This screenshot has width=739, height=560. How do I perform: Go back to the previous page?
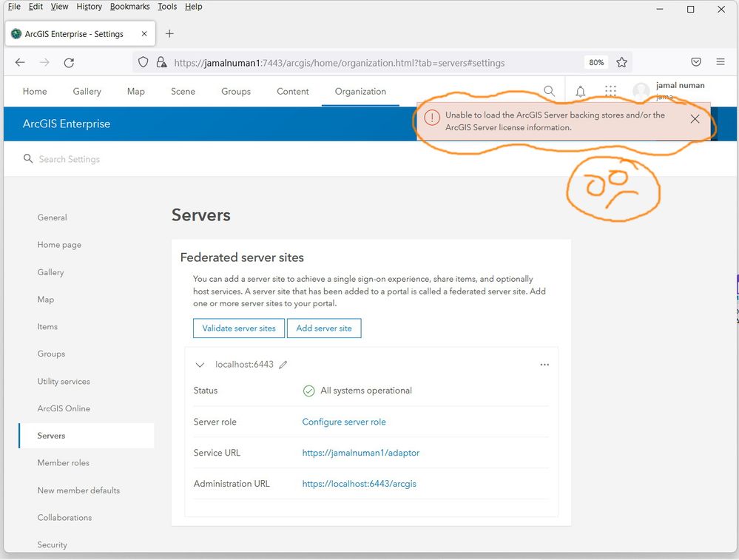pyautogui.click(x=20, y=63)
